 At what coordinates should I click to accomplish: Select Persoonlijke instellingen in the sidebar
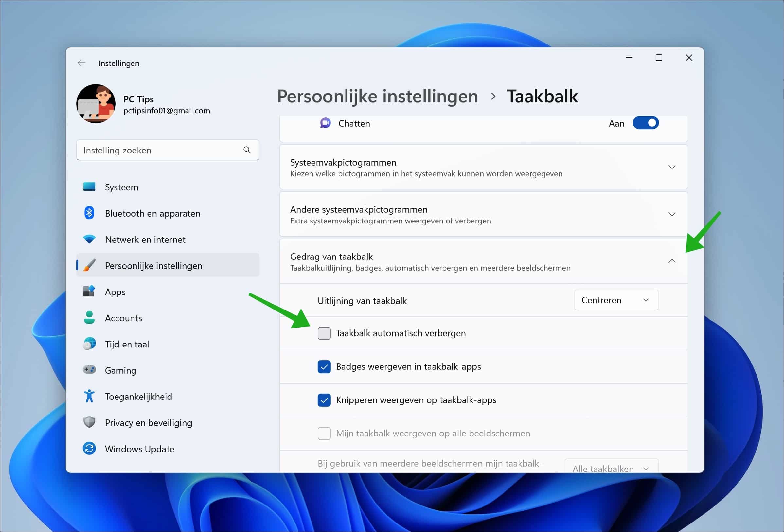154,265
